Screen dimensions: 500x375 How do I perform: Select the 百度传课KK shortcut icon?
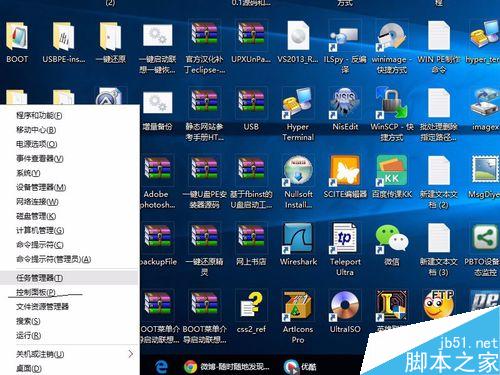pyautogui.click(x=392, y=171)
